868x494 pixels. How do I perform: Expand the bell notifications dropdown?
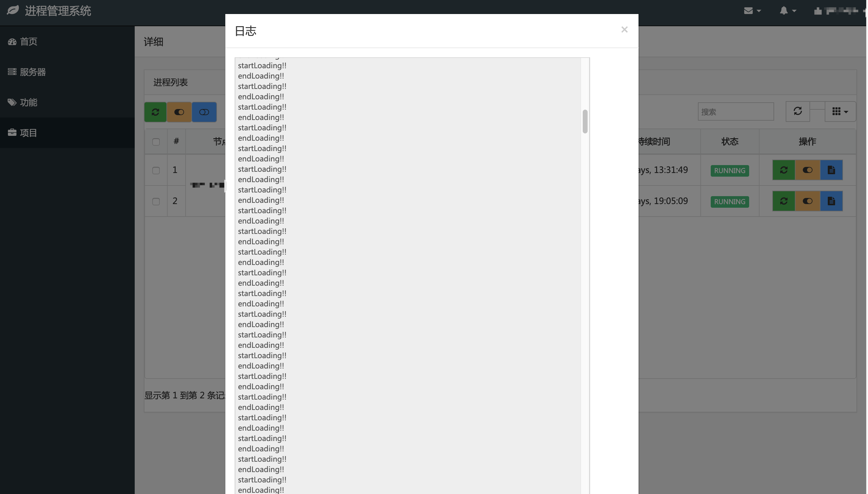click(x=788, y=11)
